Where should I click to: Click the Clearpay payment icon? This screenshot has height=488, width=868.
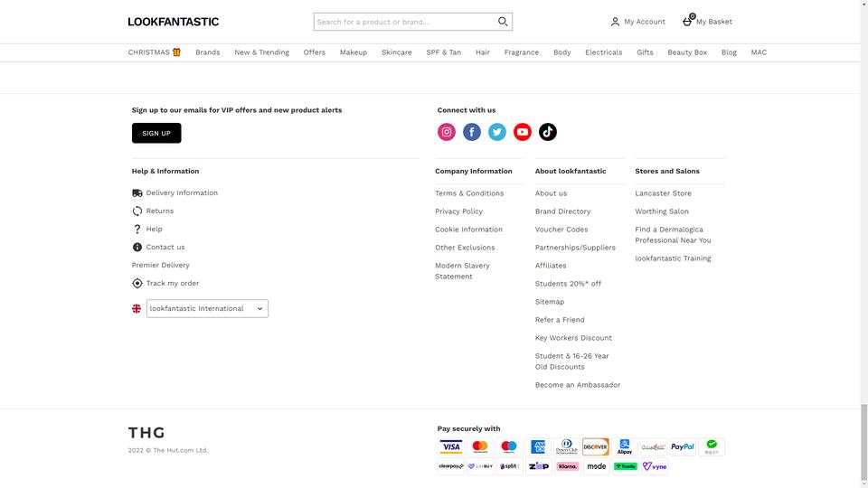(x=451, y=466)
